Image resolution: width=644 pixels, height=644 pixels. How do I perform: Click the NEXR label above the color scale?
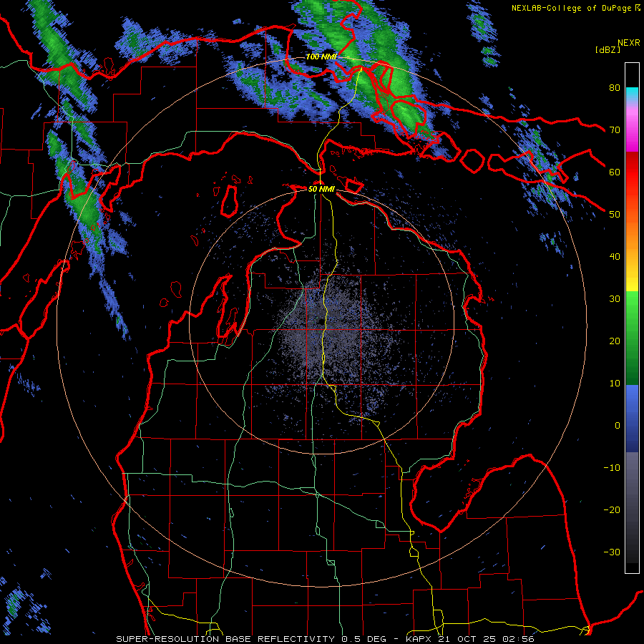(x=629, y=43)
